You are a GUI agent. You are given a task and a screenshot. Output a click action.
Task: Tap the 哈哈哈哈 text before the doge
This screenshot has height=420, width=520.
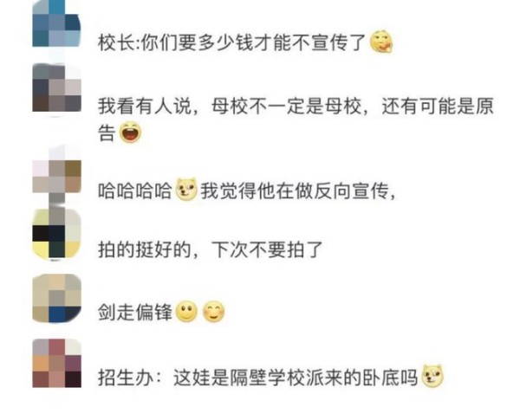pos(135,191)
